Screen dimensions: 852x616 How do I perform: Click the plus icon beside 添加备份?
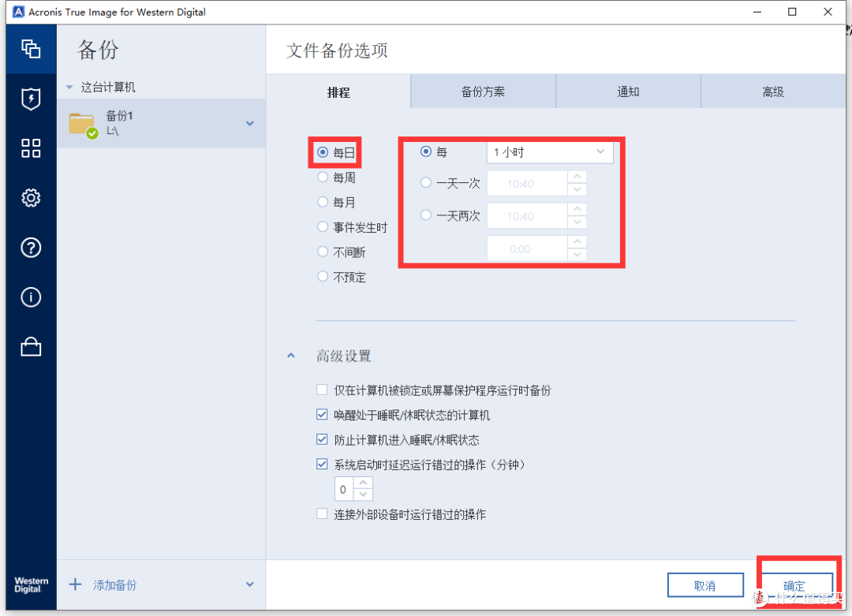pos(75,584)
